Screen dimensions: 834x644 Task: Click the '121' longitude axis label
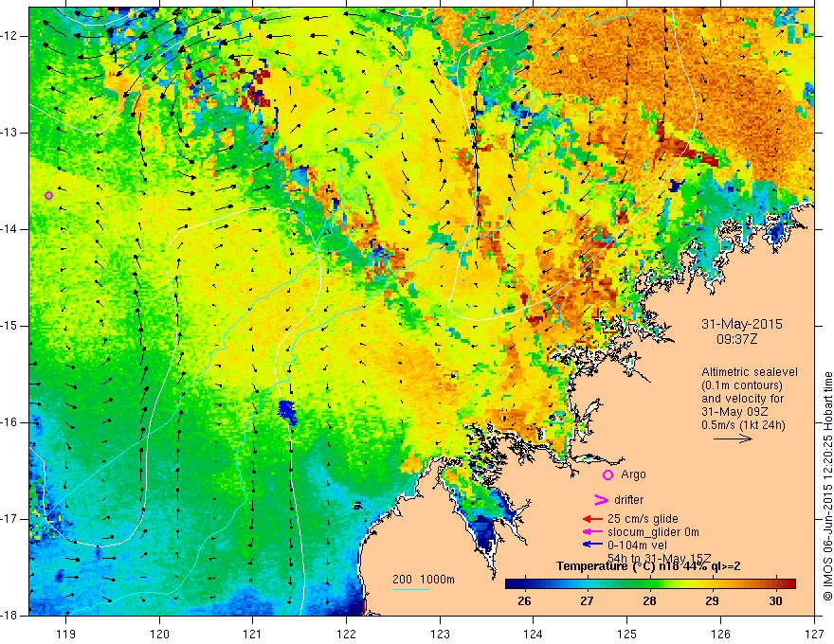253,634
